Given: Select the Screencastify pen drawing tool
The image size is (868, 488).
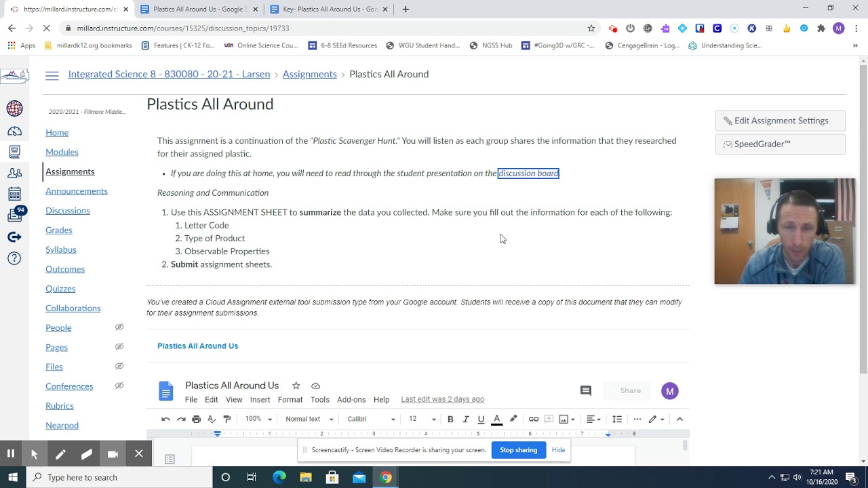Looking at the screenshot, I should 60,454.
